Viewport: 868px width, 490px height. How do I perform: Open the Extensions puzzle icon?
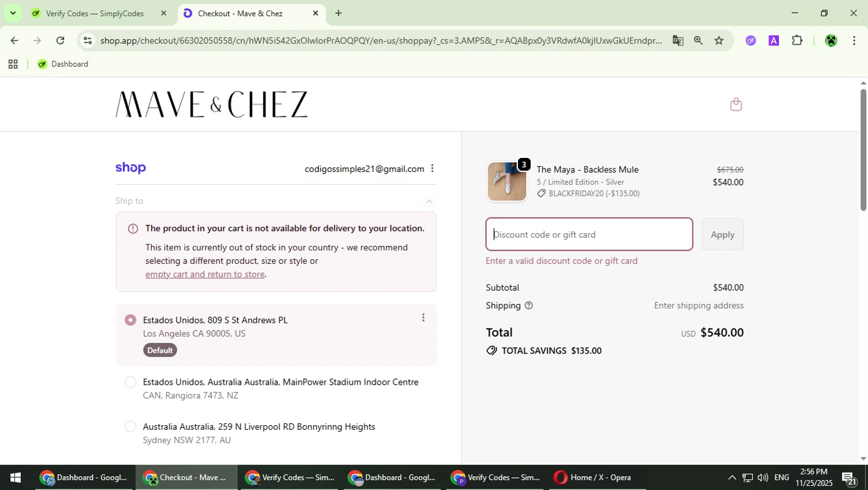797,40
